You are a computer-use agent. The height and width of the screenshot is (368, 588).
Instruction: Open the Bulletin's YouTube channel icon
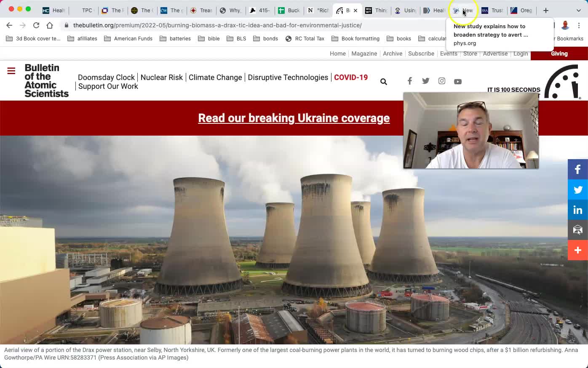457,81
